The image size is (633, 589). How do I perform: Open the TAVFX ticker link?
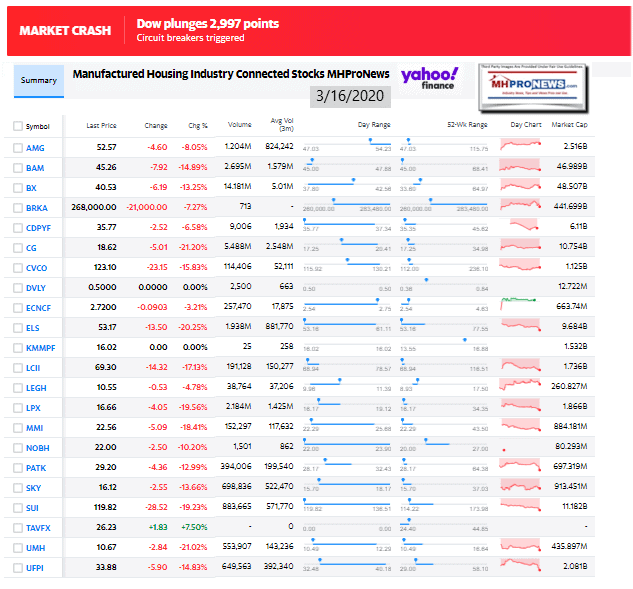(38, 528)
